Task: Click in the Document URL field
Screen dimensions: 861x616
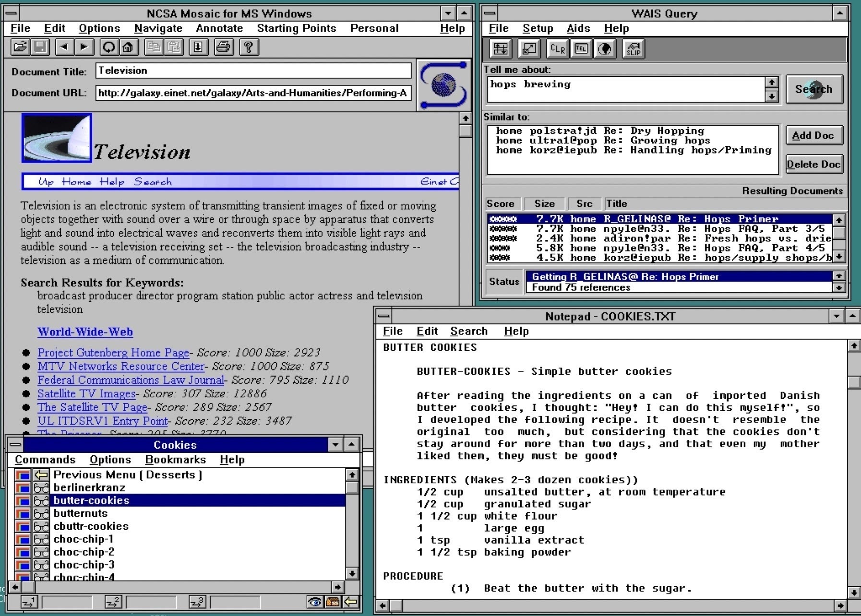Action: tap(253, 93)
